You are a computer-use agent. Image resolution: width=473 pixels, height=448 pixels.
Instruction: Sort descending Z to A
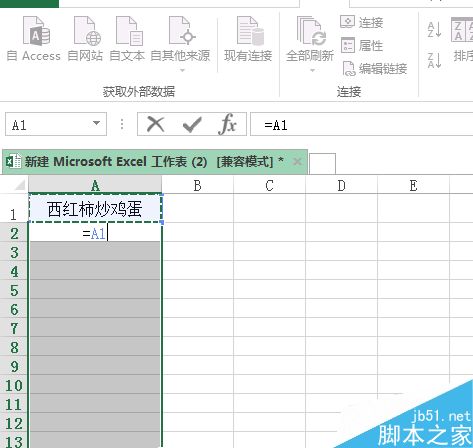point(434,60)
